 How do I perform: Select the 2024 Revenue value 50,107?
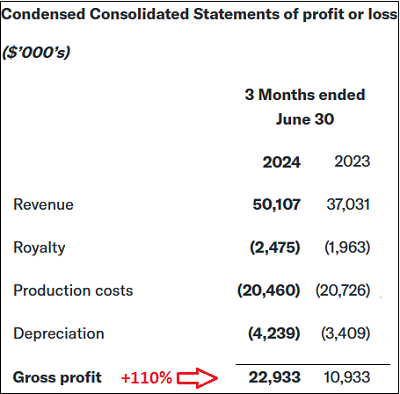coord(277,205)
